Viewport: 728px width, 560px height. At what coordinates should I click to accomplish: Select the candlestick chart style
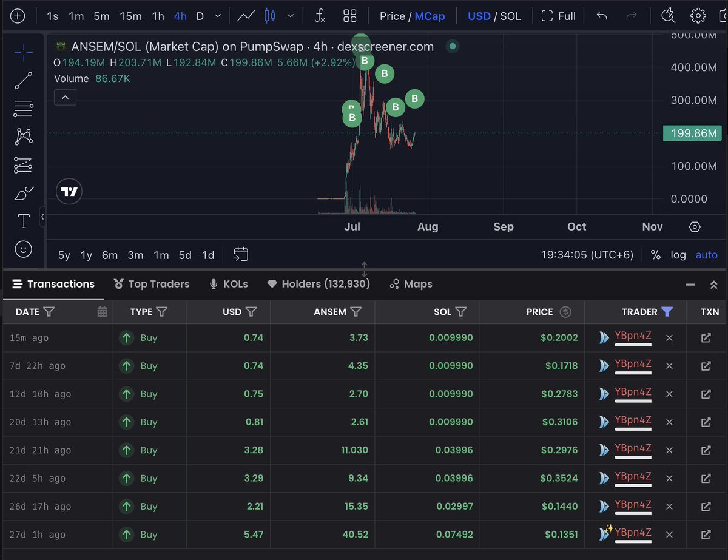point(270,16)
